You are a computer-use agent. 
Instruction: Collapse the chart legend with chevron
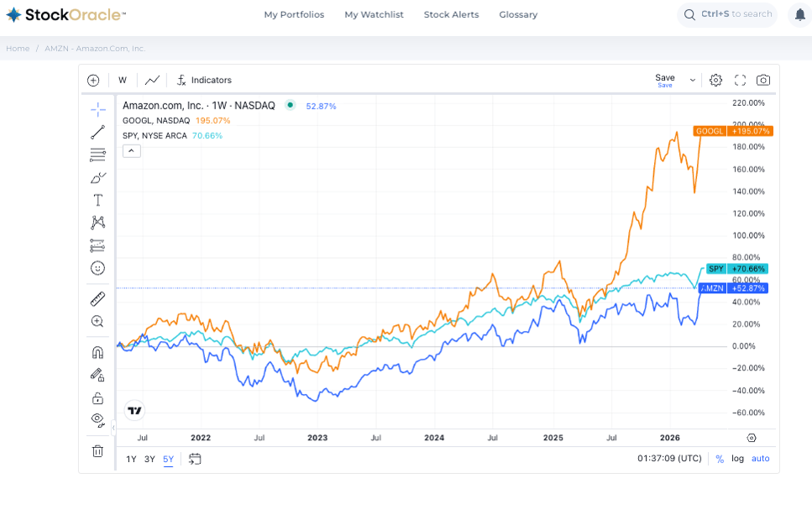(x=131, y=151)
